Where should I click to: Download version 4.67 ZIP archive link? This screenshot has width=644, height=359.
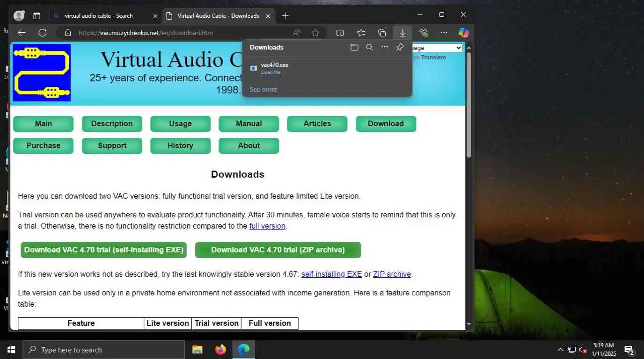(392, 274)
